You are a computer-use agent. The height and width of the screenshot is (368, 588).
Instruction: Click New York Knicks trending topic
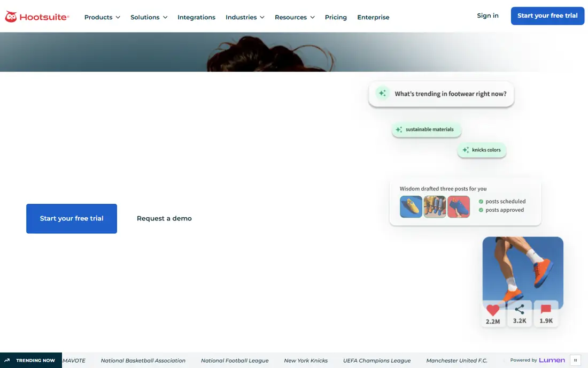click(x=306, y=361)
